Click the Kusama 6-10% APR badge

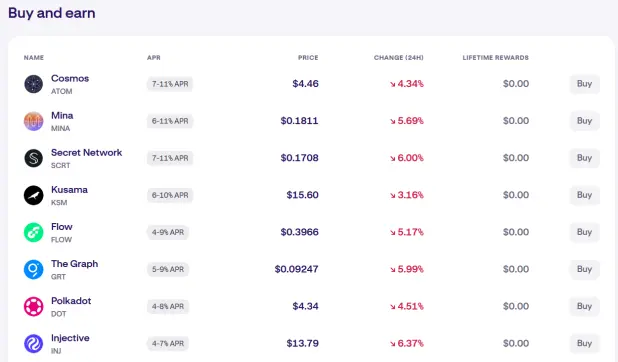point(170,195)
